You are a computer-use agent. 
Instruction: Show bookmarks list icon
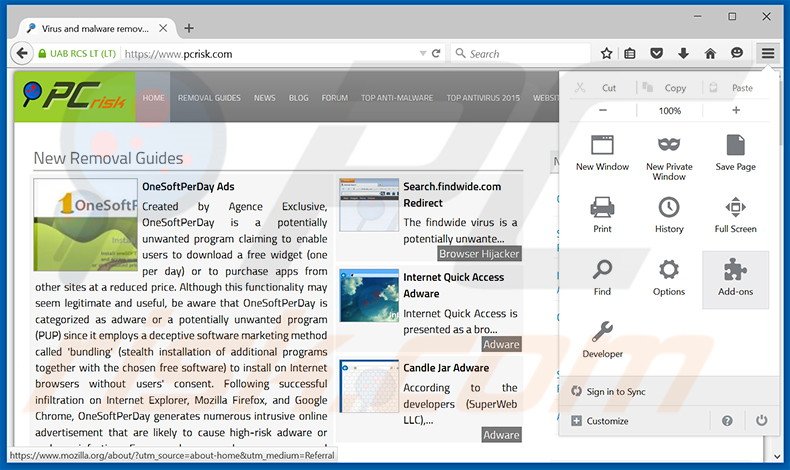click(630, 53)
